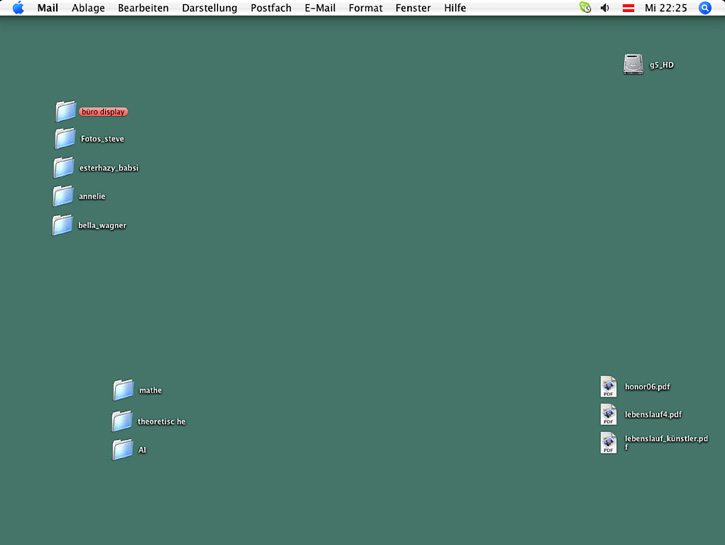This screenshot has height=545, width=725.
Task: Click the lebenslauf4.pdf document icon
Action: tap(608, 414)
